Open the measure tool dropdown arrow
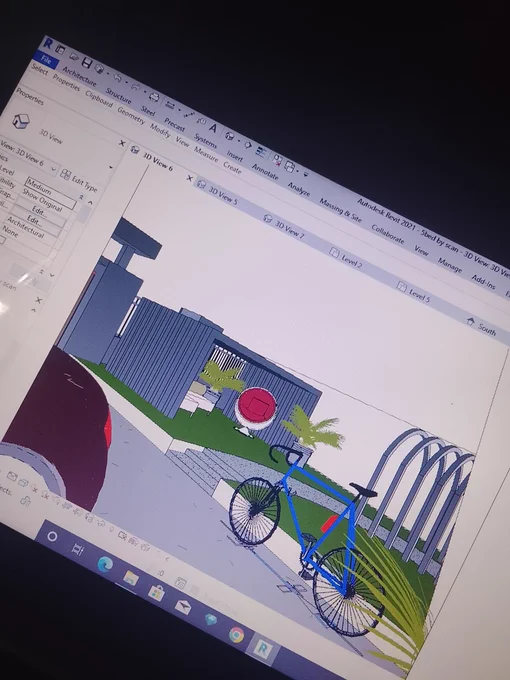 point(180,110)
